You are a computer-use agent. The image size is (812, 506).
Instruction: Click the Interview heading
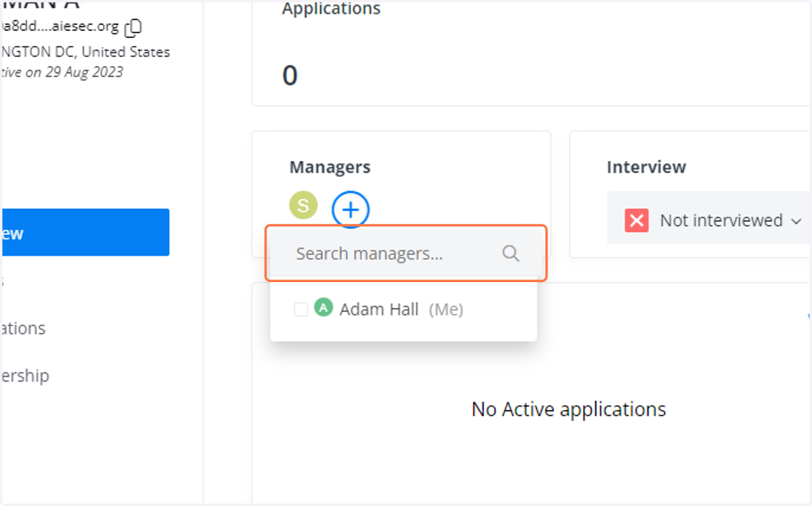646,167
